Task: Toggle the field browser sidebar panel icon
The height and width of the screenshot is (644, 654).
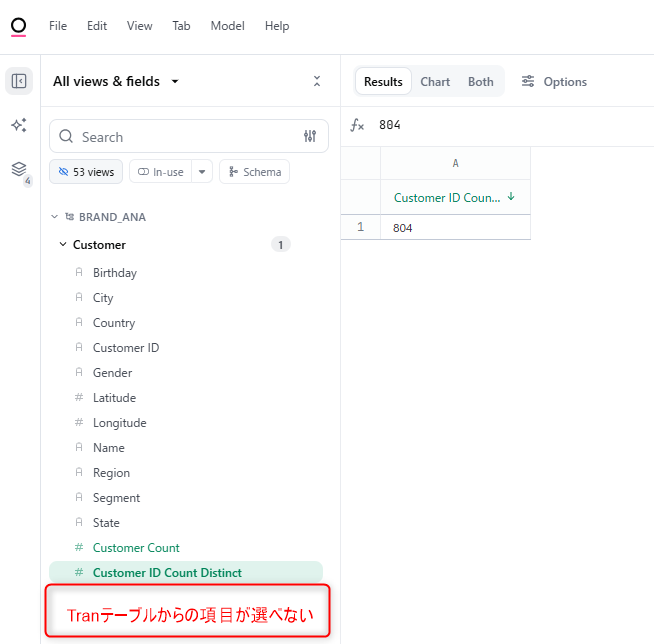Action: [x=19, y=81]
